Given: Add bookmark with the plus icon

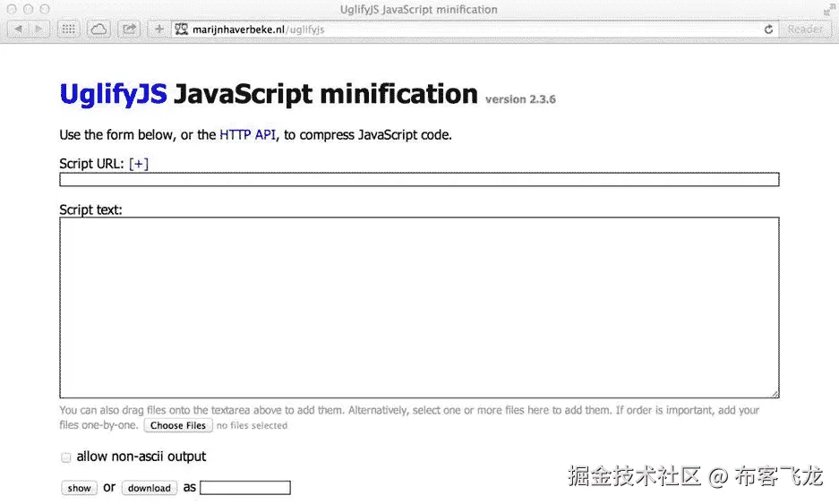Looking at the screenshot, I should pos(158,29).
